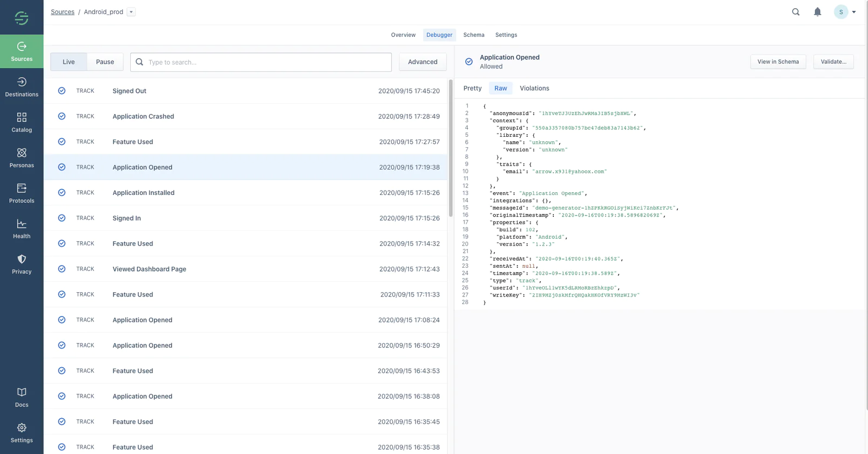
Task: Select Feature Used at 17:11:33
Action: pyautogui.click(x=245, y=294)
